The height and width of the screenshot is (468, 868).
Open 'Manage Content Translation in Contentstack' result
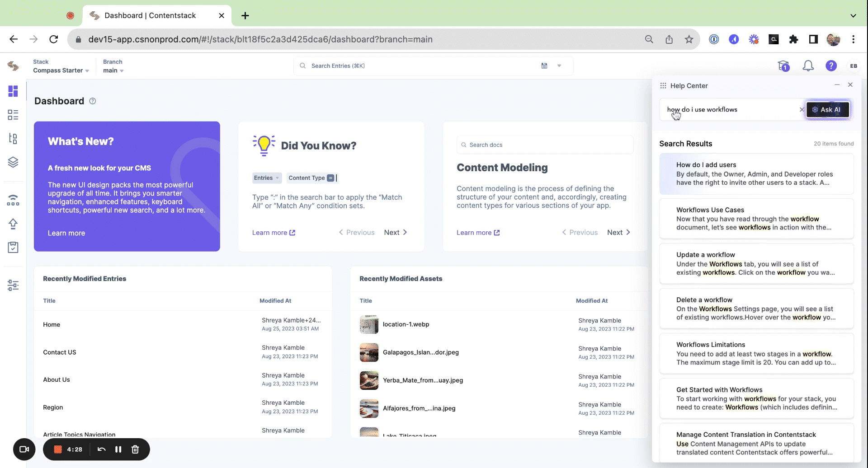click(756, 443)
